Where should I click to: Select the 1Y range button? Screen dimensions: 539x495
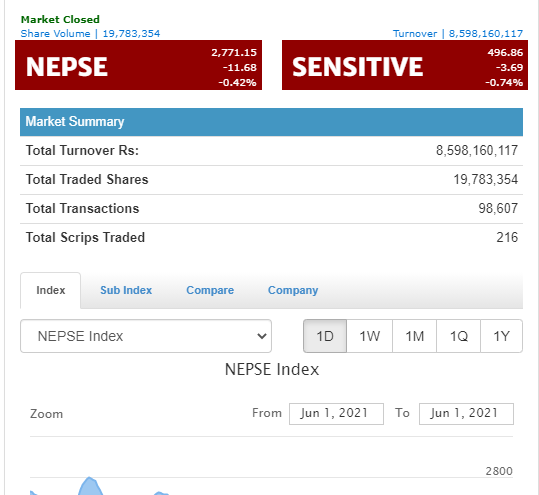coord(501,336)
